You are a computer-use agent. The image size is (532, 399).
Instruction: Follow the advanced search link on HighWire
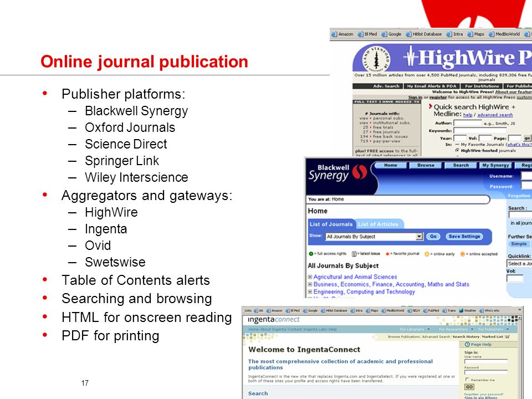coord(495,115)
